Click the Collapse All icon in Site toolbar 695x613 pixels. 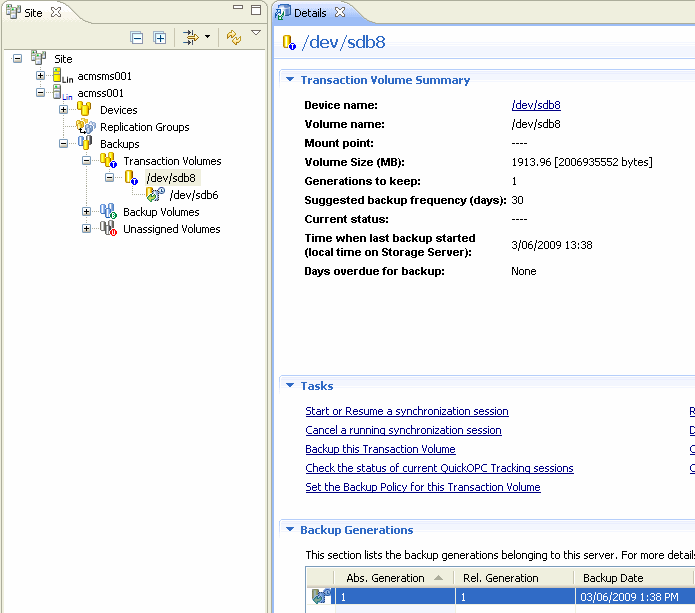click(137, 38)
